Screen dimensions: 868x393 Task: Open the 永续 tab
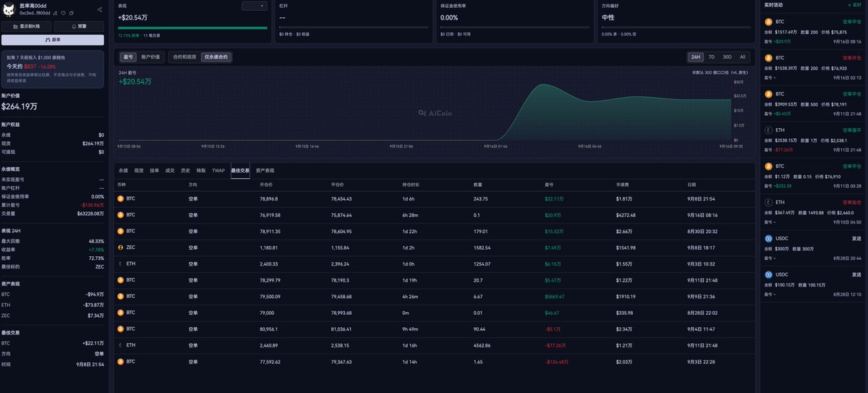pos(123,171)
